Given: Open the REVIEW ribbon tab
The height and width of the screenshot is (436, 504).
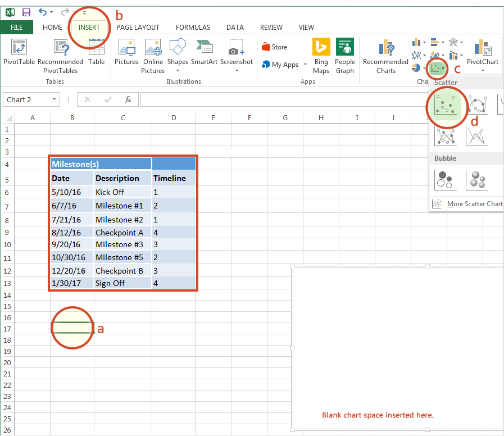Looking at the screenshot, I should [271, 27].
